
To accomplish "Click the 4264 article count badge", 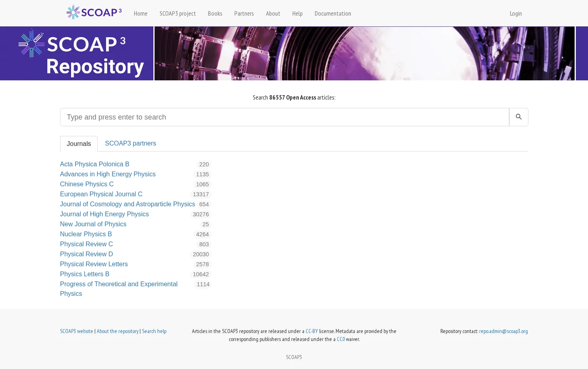I will [x=202, y=234].
